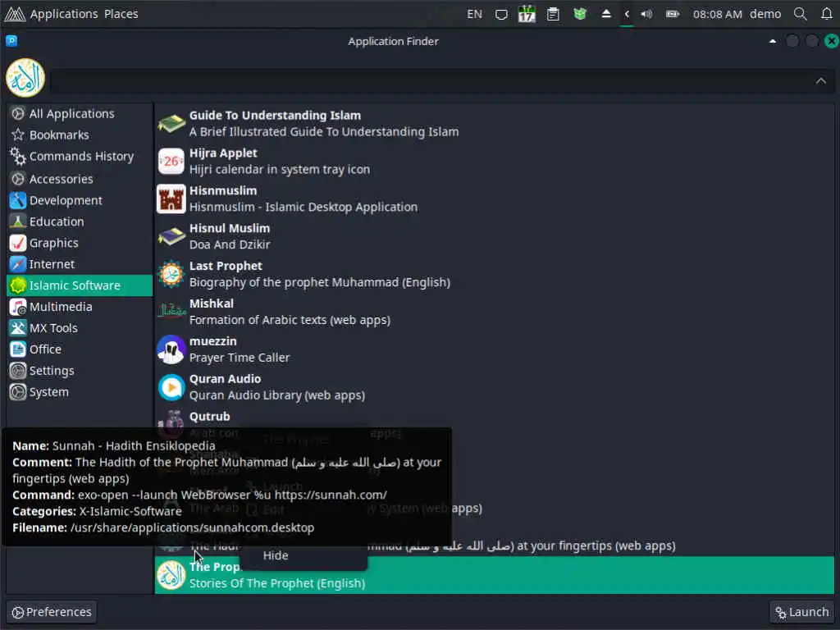The height and width of the screenshot is (630, 840).
Task: Select the Graphics category
Action: pos(80,243)
